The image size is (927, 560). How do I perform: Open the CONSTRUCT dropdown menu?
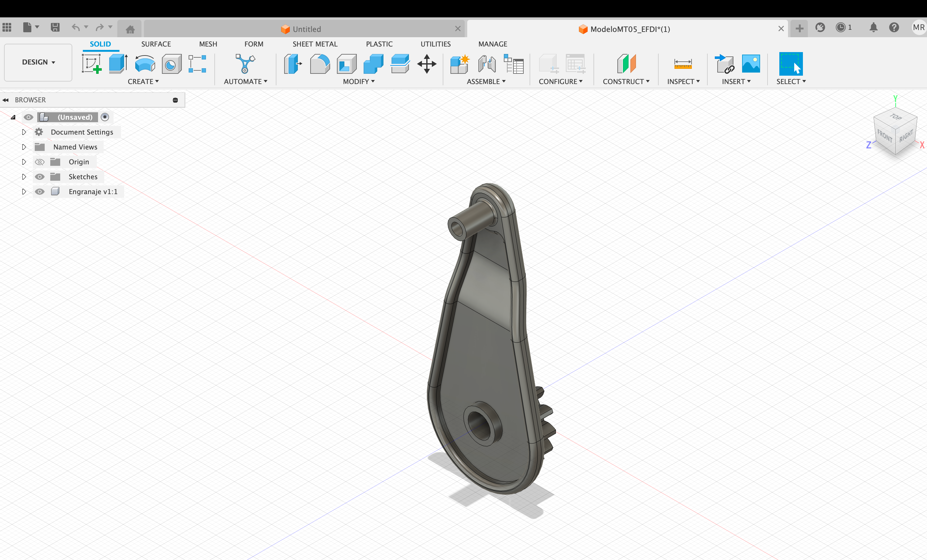click(626, 82)
